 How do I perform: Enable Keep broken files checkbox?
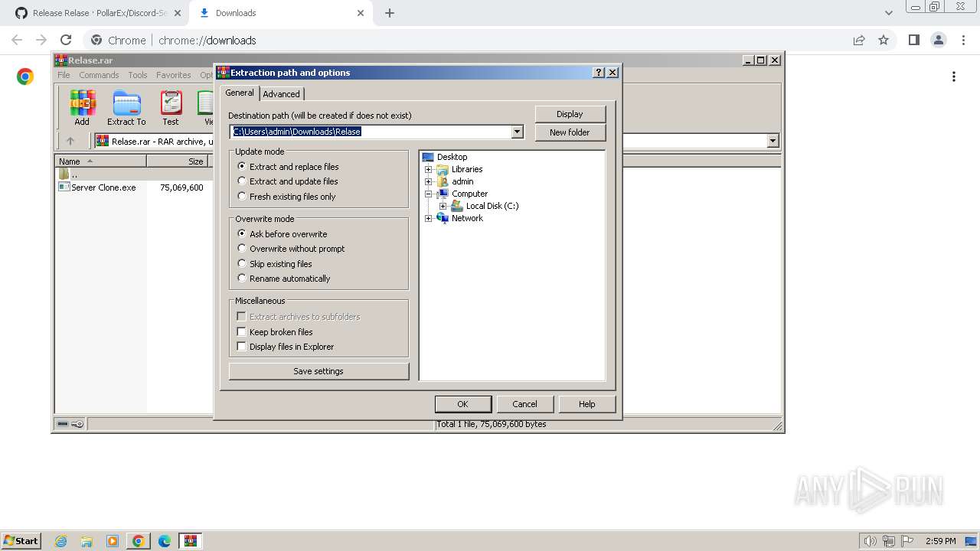point(242,331)
